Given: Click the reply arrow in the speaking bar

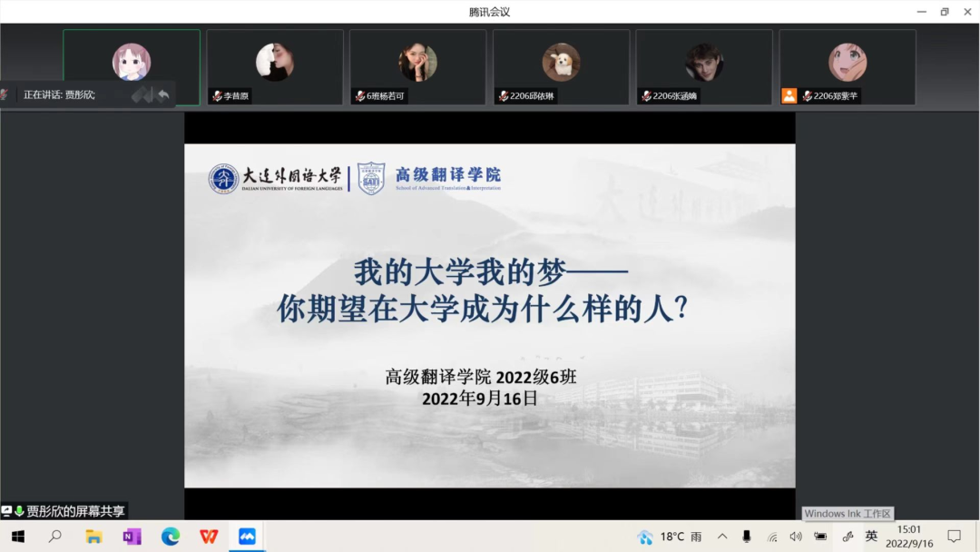Looking at the screenshot, I should point(163,94).
